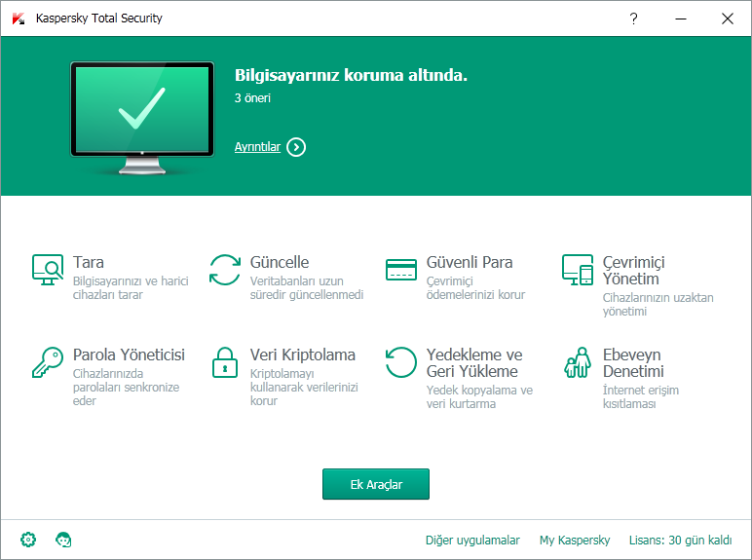This screenshot has height=560, width=752.
Task: Click 'Bilgisayarınız koruma altında.' status headline
Action: tap(351, 75)
